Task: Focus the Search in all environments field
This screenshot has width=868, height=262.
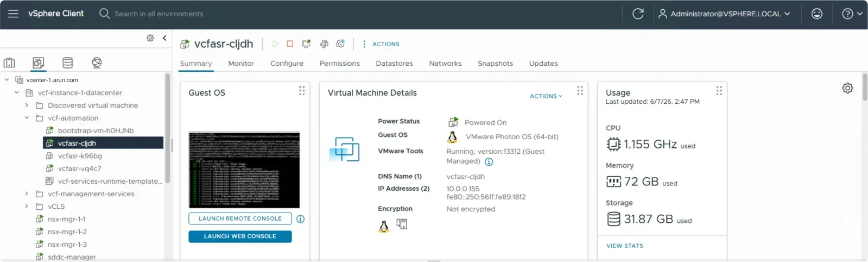Action: [x=159, y=14]
